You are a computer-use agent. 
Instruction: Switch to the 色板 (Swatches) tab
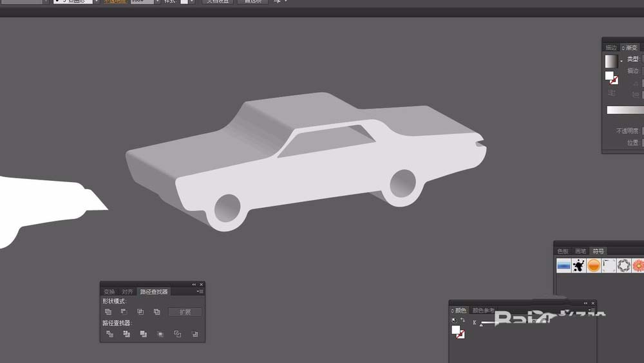(x=563, y=251)
